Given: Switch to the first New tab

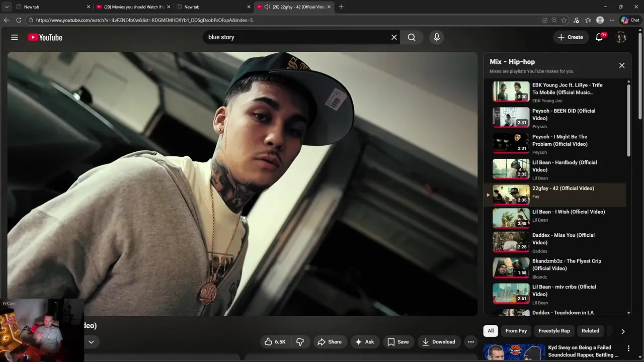Looking at the screenshot, I should coord(53,7).
